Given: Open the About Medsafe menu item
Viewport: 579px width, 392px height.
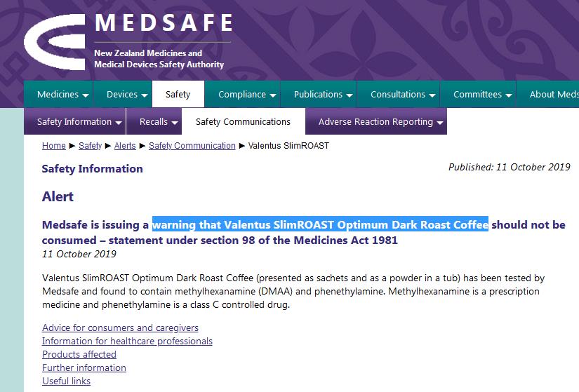Looking at the screenshot, I should coord(548,95).
